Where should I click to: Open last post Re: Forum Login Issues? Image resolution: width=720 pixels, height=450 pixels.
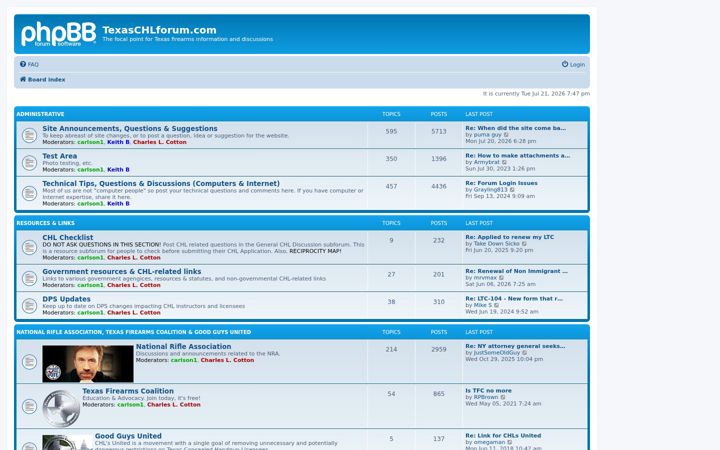coord(501,183)
